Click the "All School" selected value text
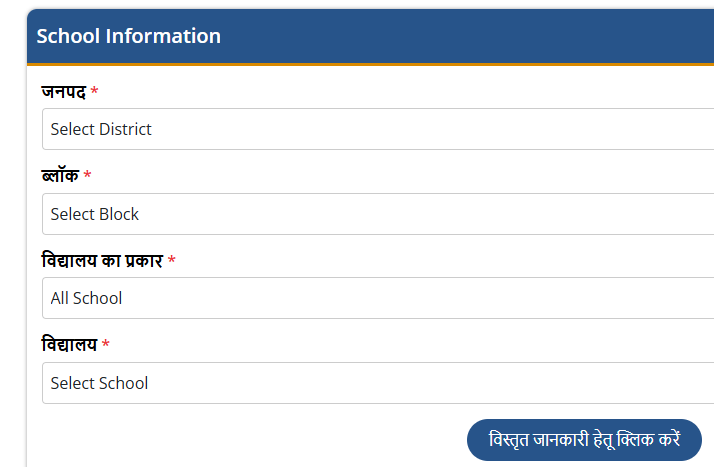 87,298
